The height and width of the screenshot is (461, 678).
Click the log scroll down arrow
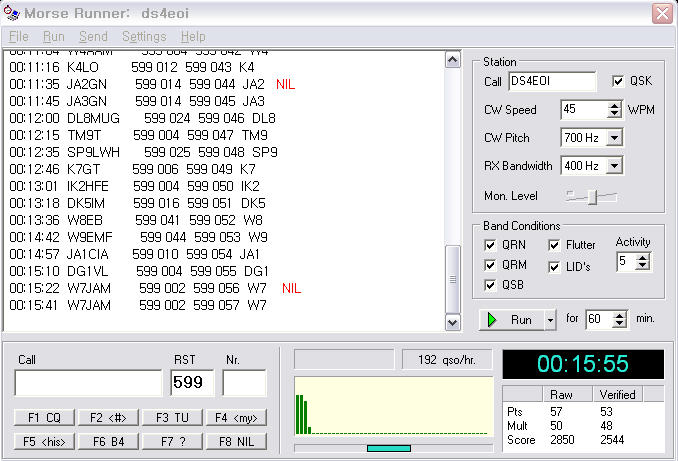452,322
